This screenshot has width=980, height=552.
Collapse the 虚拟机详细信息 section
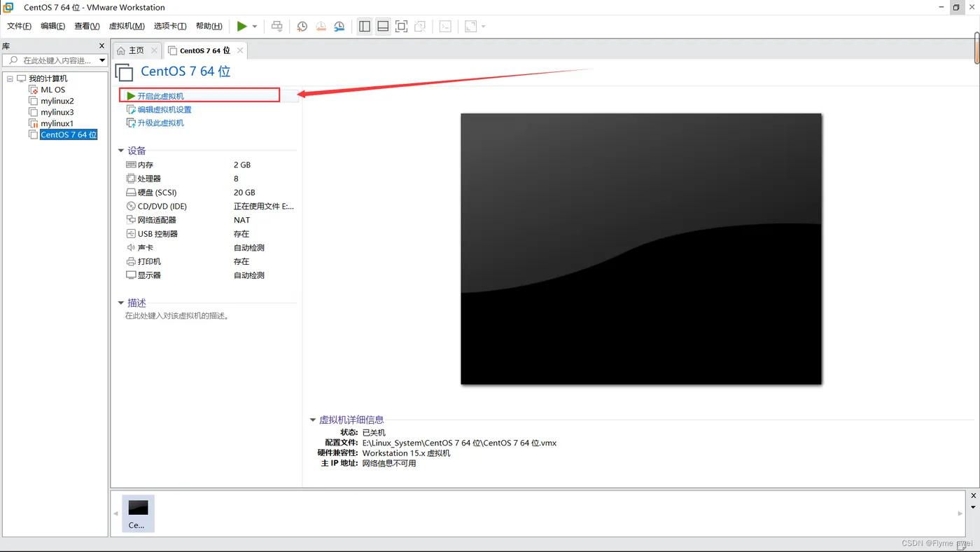pos(313,420)
